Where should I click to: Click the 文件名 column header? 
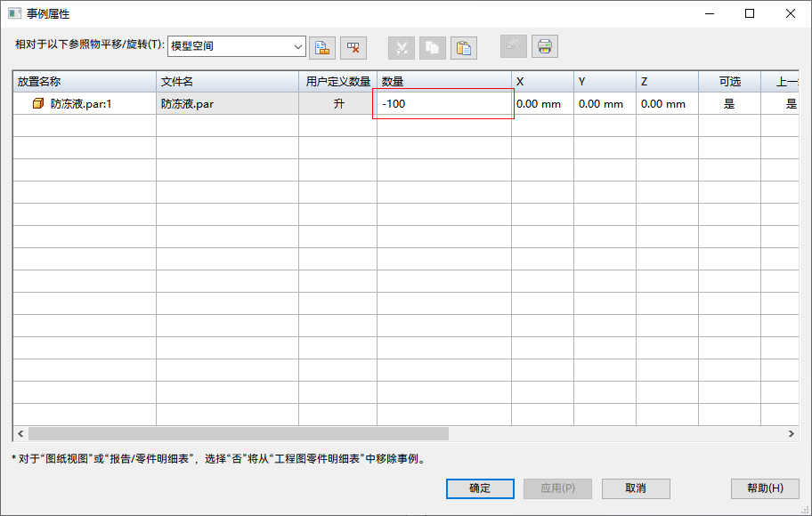click(227, 81)
